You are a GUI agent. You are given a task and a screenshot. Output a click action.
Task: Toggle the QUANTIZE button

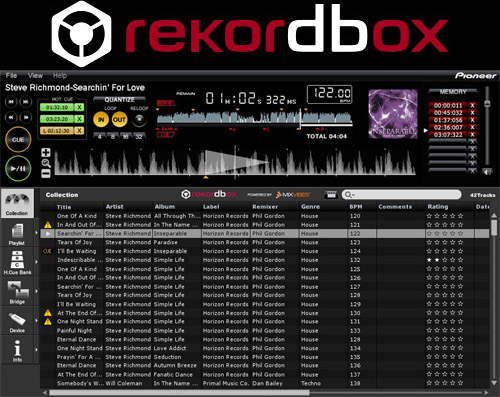coord(119,100)
